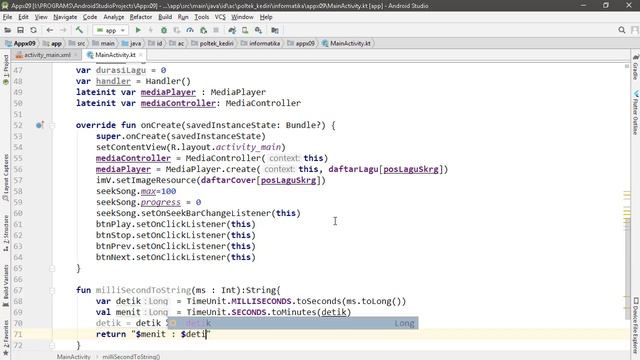Open the File menu
The height and width of the screenshot is (360, 640).
(7, 17)
